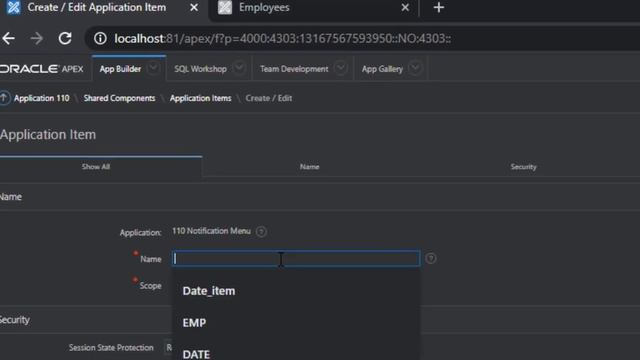Screen dimensions: 640x360
Task: Click the browser forward arrow
Action: pyautogui.click(x=36, y=38)
